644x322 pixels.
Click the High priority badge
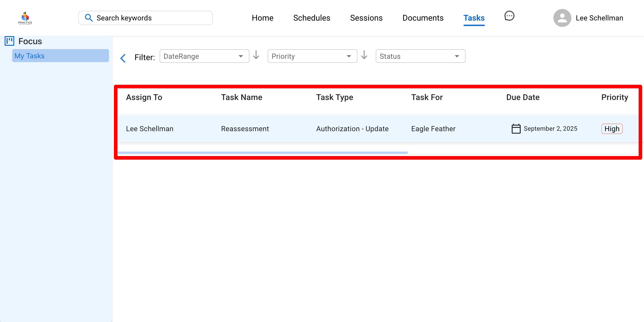[611, 129]
